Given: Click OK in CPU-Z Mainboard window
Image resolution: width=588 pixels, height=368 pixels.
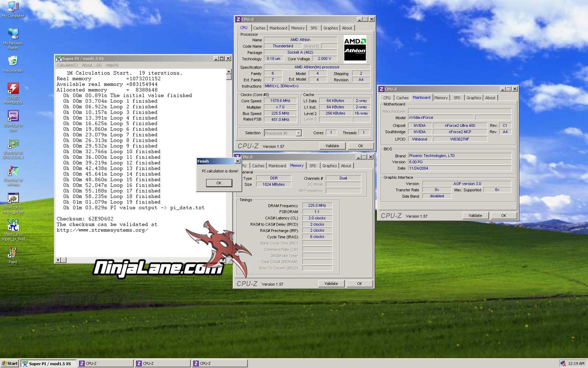Looking at the screenshot, I should [x=503, y=215].
